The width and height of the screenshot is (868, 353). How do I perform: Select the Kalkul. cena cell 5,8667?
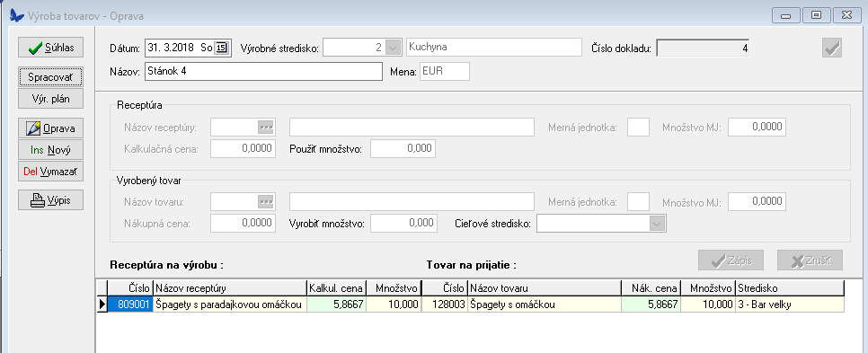point(337,304)
